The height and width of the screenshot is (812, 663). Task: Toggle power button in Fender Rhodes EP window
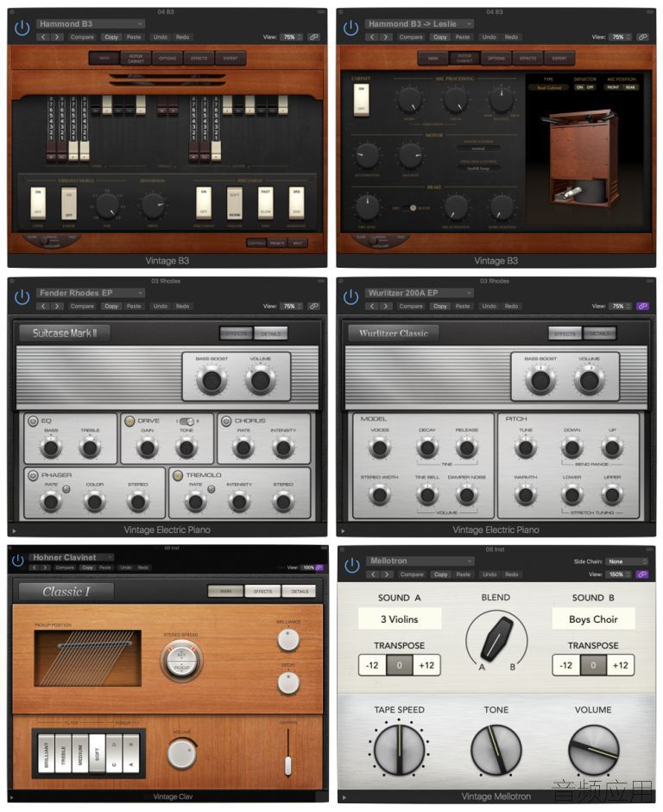[22, 297]
